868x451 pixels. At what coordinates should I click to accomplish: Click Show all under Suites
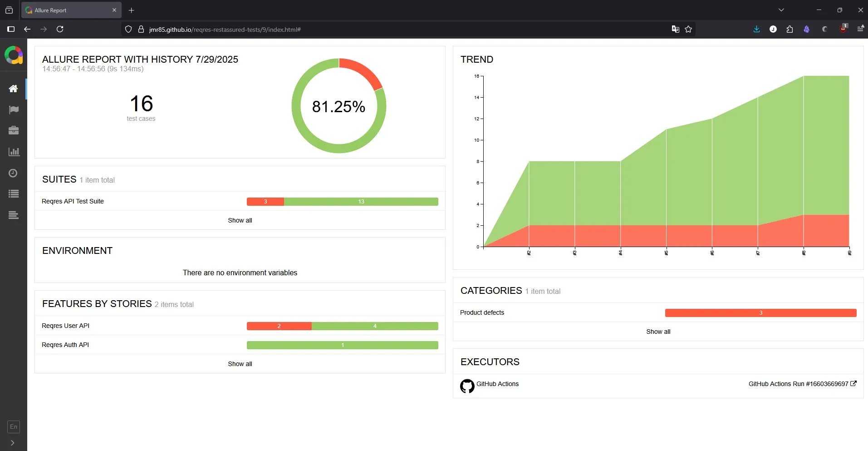click(x=240, y=220)
